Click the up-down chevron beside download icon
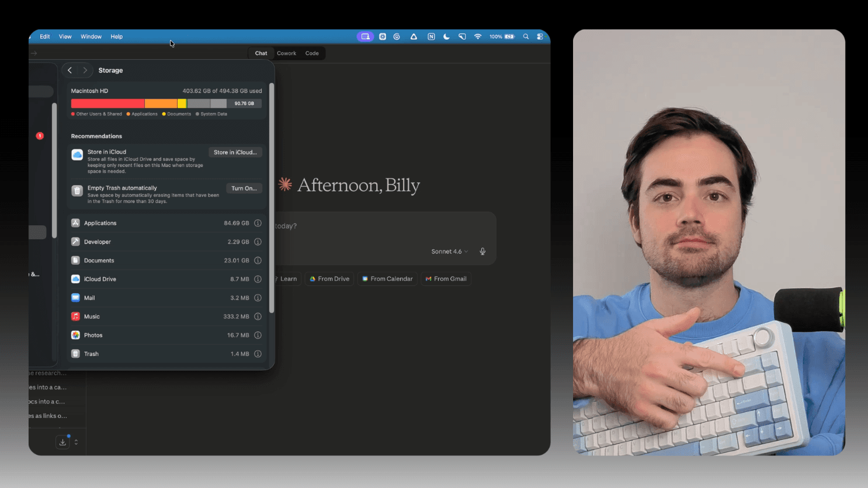 coord(76,442)
